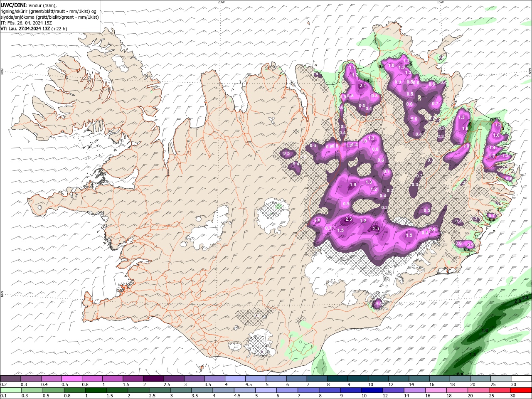Pick the bright pink snow-scale swatch labeled 0.5
This screenshot has width=532, height=399.
point(71,379)
